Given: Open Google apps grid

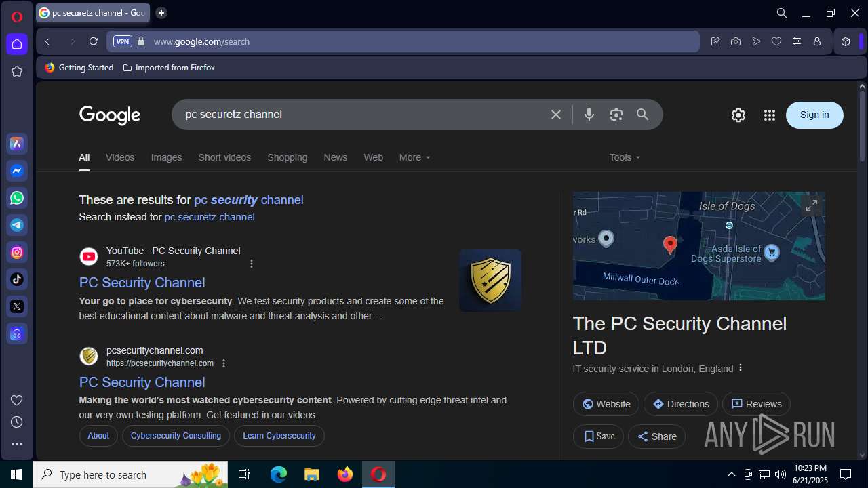Looking at the screenshot, I should (769, 115).
